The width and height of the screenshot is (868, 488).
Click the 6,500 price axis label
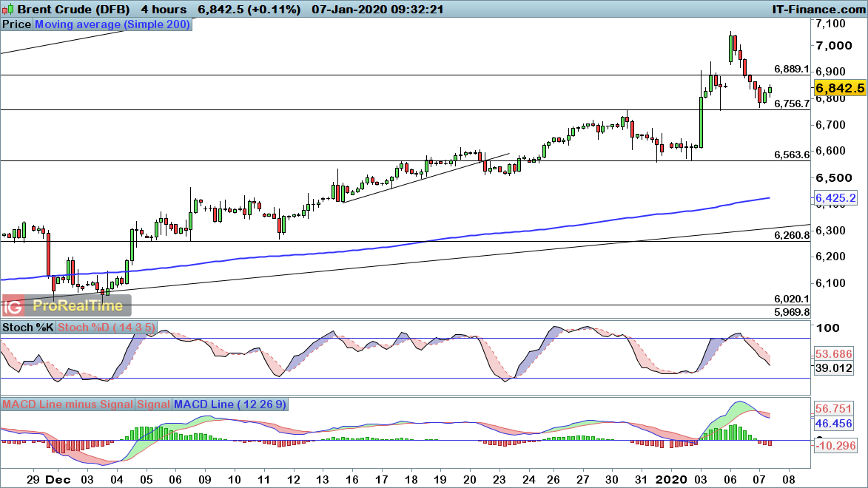(834, 177)
